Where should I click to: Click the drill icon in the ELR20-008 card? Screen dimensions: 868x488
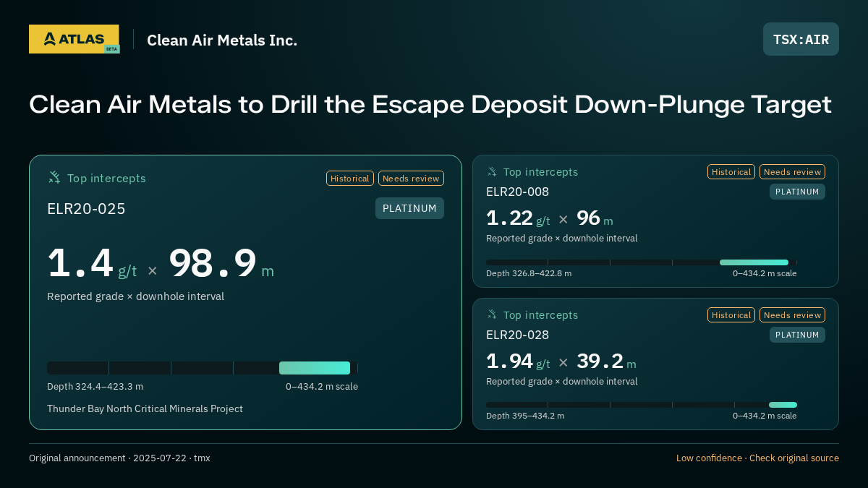492,171
